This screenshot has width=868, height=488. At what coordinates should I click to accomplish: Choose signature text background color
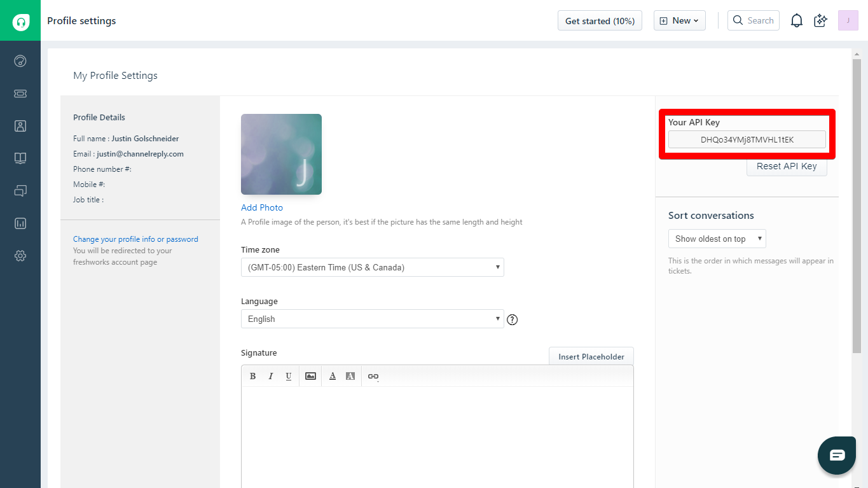coord(350,376)
